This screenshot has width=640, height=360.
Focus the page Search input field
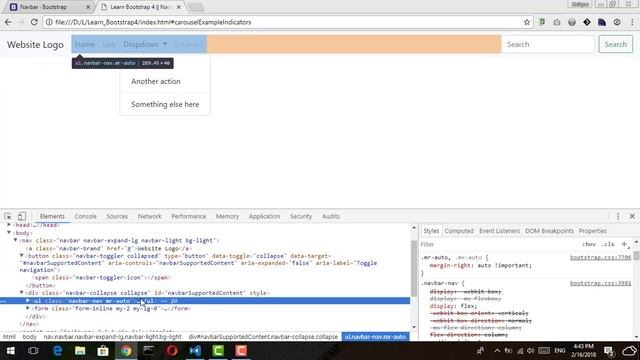548,44
